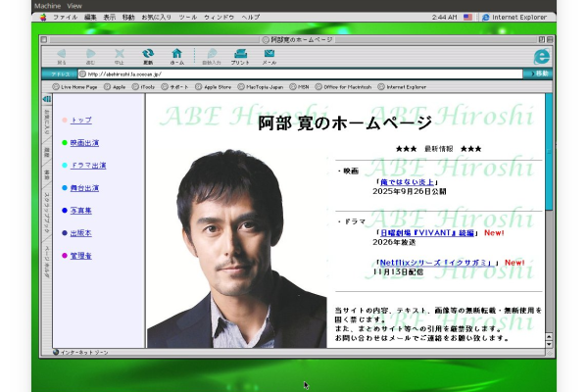Image resolution: width=588 pixels, height=392 pixels.
Task: Select the スクラップブック explorer bar tab
Action: tap(47, 214)
